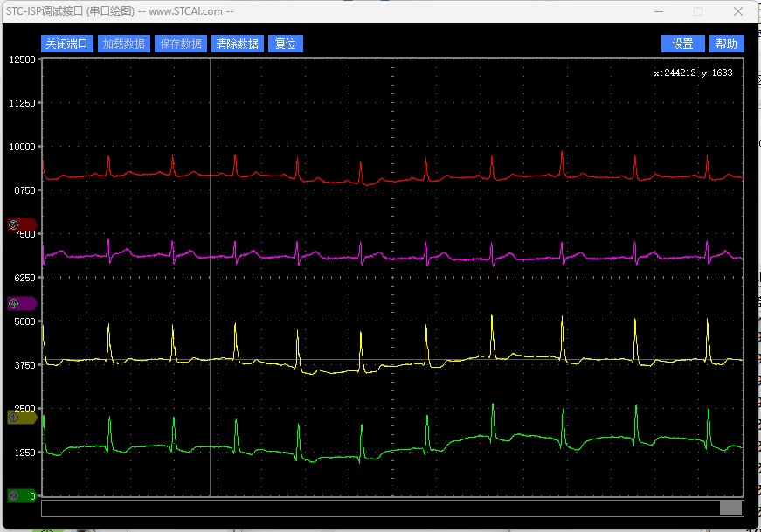Reset the view using 复位 button

coord(286,44)
